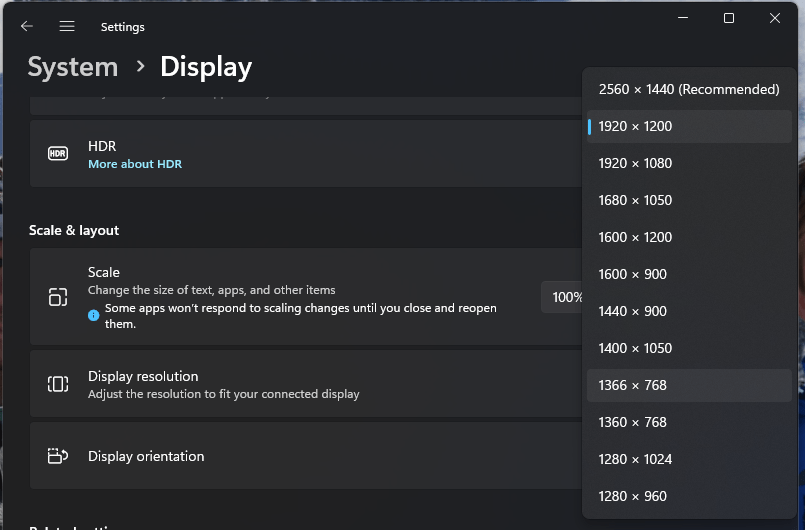The image size is (805, 530).
Task: Open the Scale 100% dropdown
Action: click(x=562, y=297)
